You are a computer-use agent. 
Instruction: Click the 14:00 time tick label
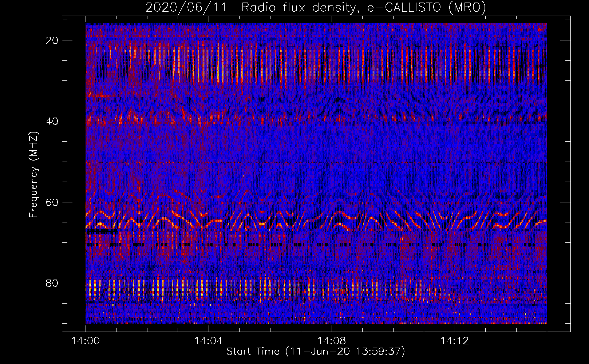(86, 341)
